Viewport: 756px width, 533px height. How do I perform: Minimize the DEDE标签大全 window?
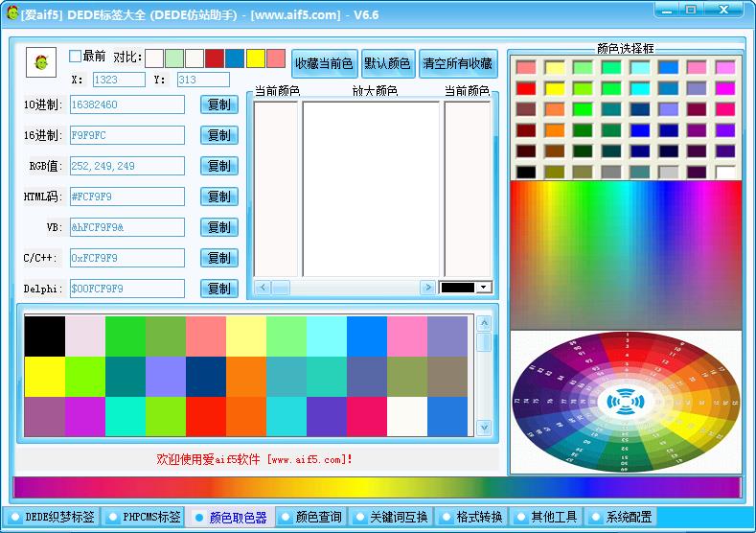click(667, 11)
